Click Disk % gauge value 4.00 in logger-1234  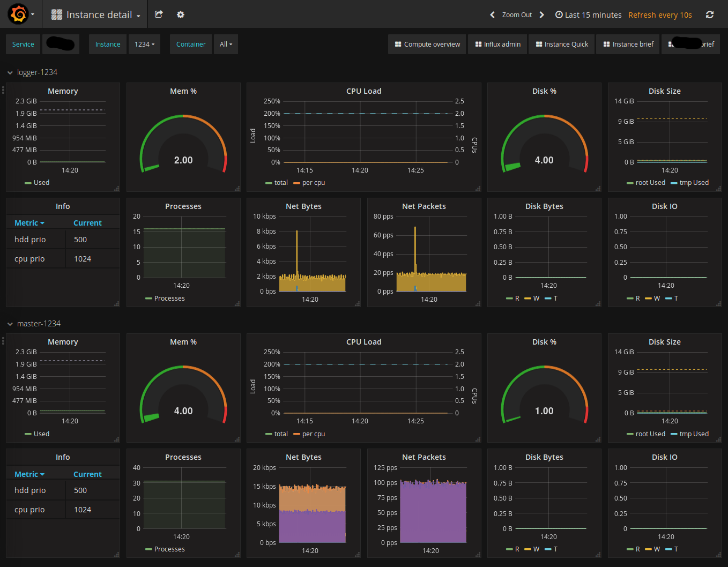click(544, 160)
